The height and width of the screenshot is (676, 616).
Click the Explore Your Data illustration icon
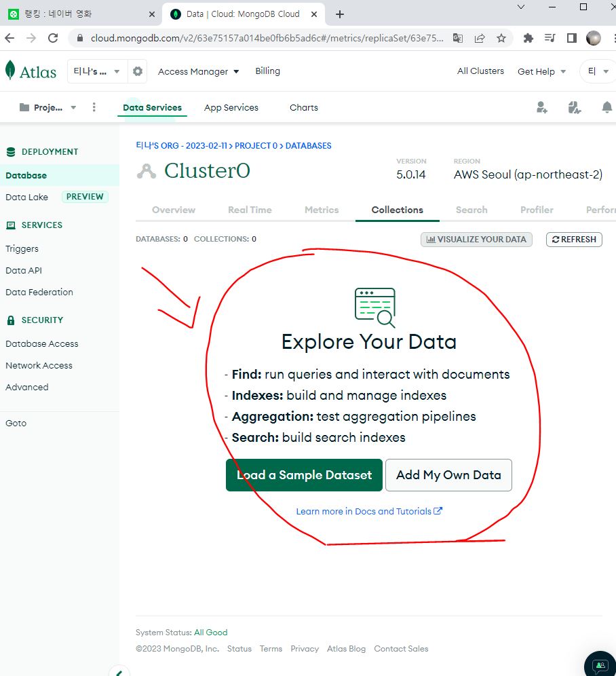pos(374,307)
